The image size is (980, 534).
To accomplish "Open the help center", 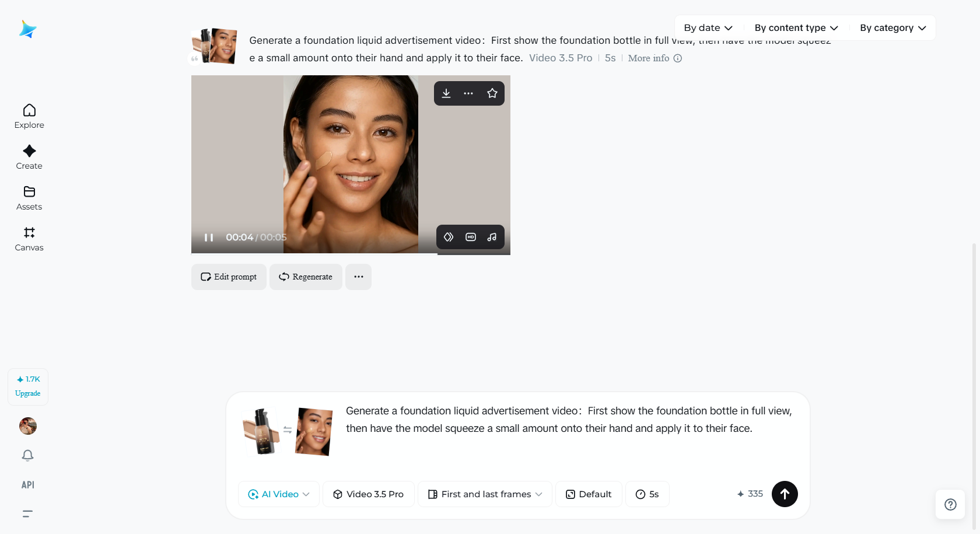I will click(x=950, y=504).
